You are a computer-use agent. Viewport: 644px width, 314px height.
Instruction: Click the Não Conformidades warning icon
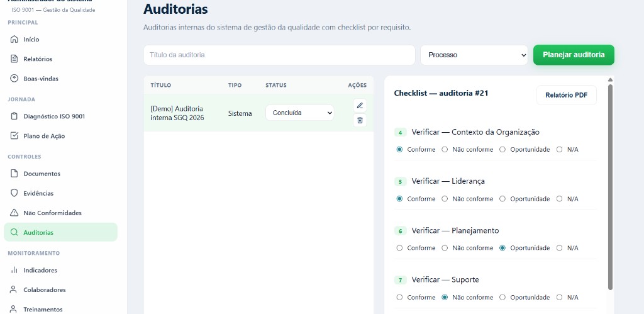click(14, 213)
